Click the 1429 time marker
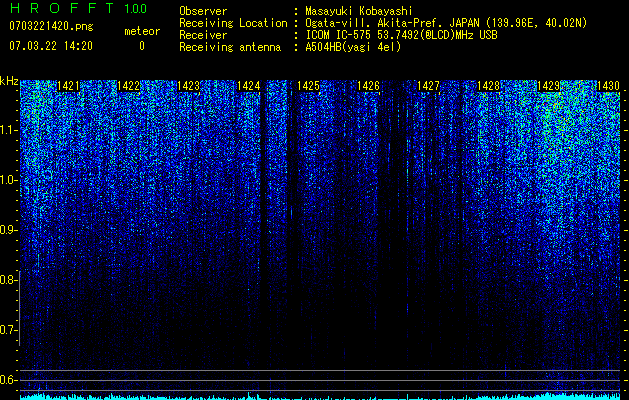The image size is (629, 400). (x=548, y=86)
